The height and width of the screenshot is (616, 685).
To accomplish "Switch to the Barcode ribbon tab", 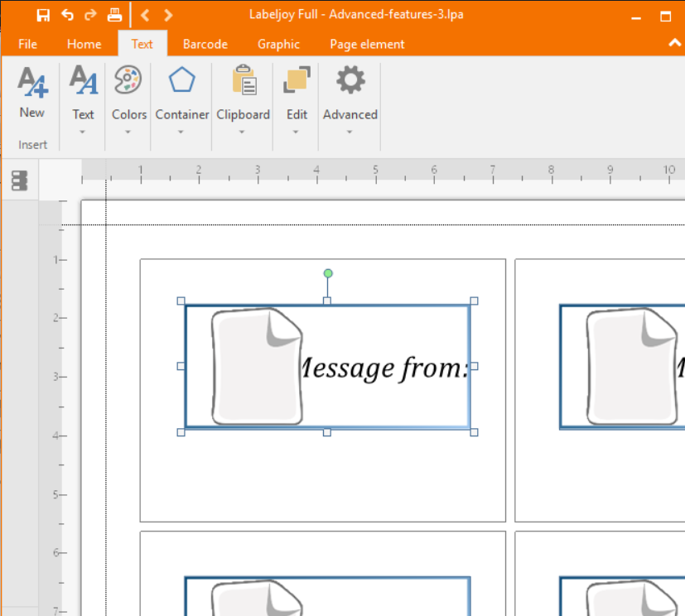I will coord(205,44).
